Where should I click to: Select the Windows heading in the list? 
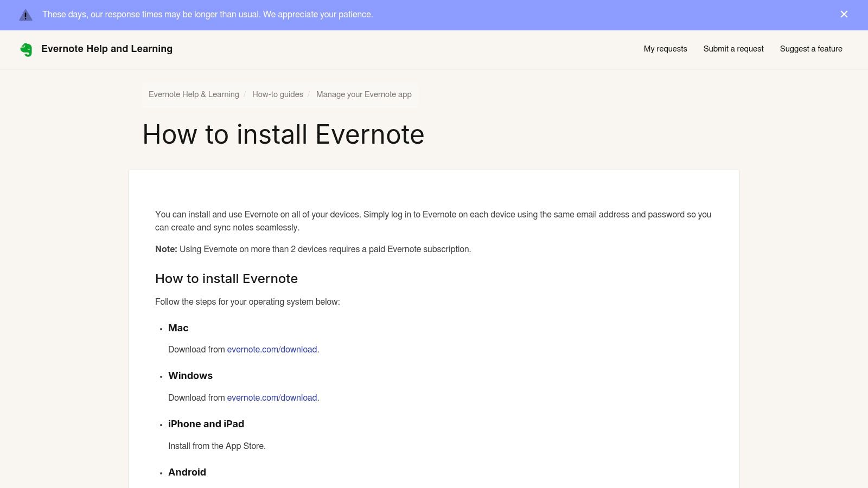click(190, 375)
